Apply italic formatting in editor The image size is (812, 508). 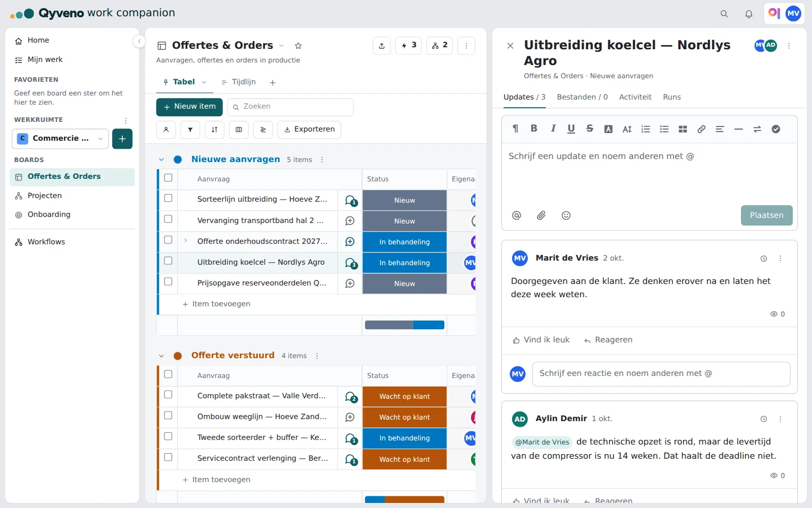pos(553,129)
